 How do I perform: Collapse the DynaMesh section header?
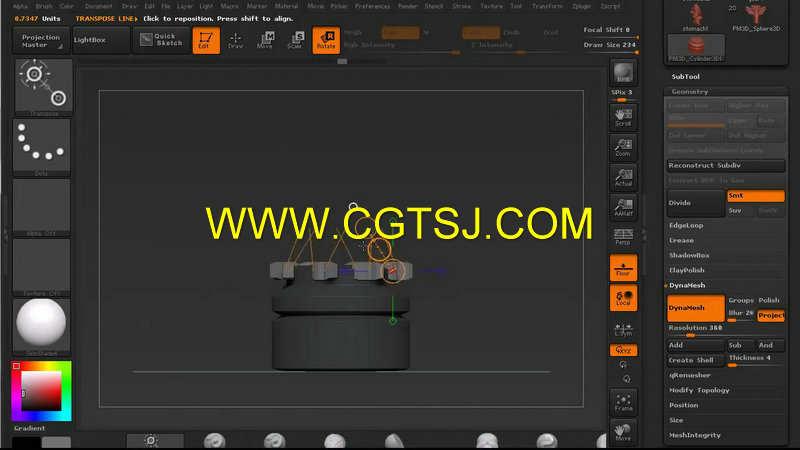687,285
